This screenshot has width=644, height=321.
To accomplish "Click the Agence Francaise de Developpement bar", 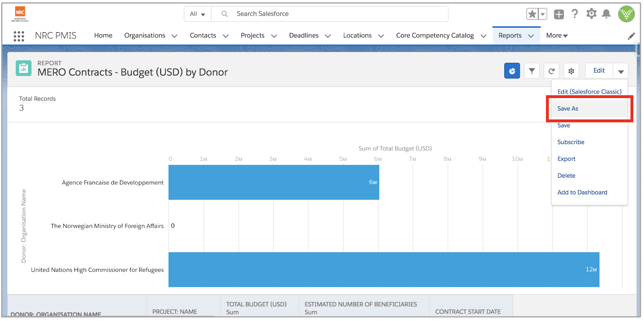I will tap(274, 182).
